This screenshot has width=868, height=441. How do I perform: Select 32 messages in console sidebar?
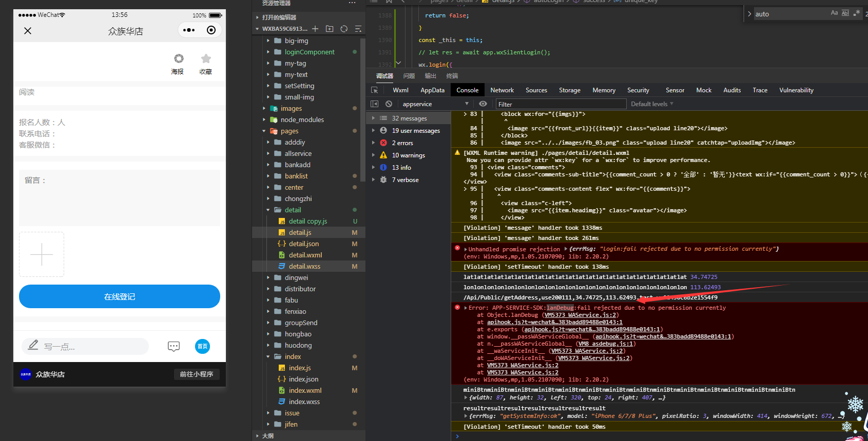pos(409,118)
